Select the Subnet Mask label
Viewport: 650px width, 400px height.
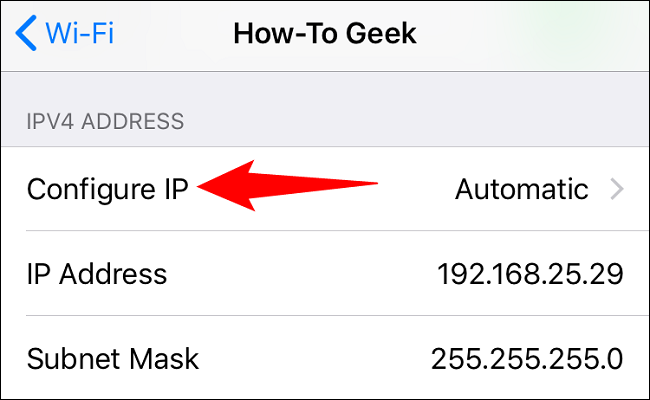pyautogui.click(x=113, y=358)
